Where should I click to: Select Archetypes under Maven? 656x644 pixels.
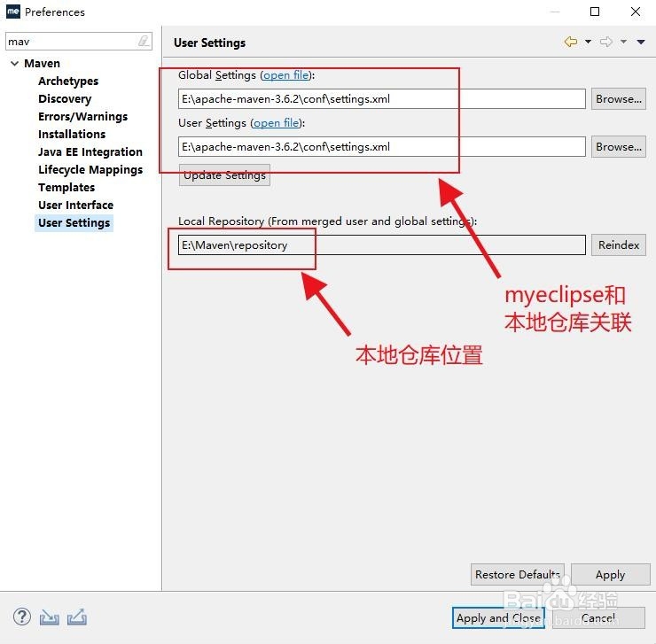pos(68,81)
